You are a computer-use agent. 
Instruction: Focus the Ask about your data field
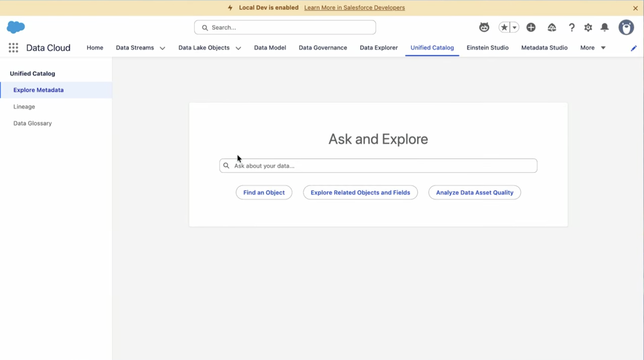381,166
